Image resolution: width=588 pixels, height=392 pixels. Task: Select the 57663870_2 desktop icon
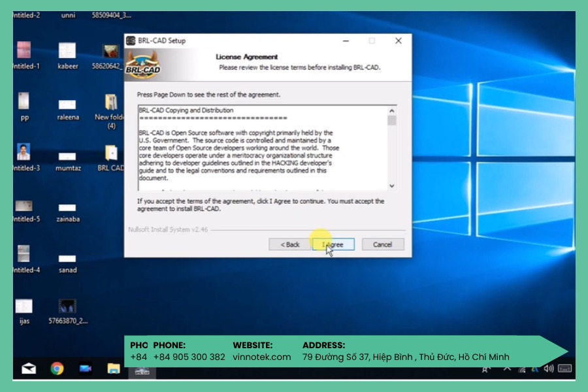click(68, 312)
